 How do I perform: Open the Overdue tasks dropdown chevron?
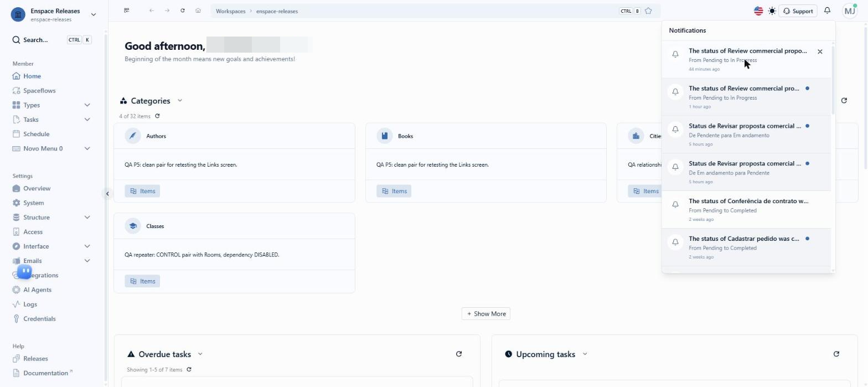[200, 354]
